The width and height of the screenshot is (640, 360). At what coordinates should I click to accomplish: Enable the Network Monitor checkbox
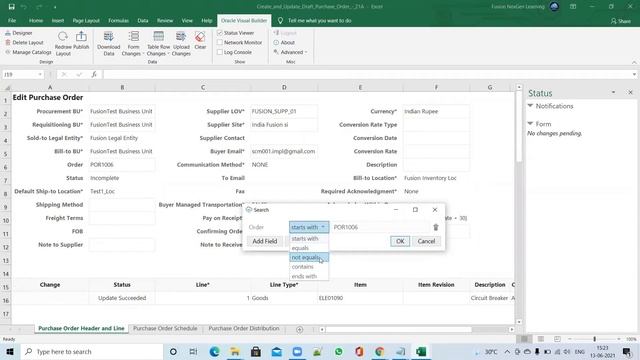click(220, 42)
